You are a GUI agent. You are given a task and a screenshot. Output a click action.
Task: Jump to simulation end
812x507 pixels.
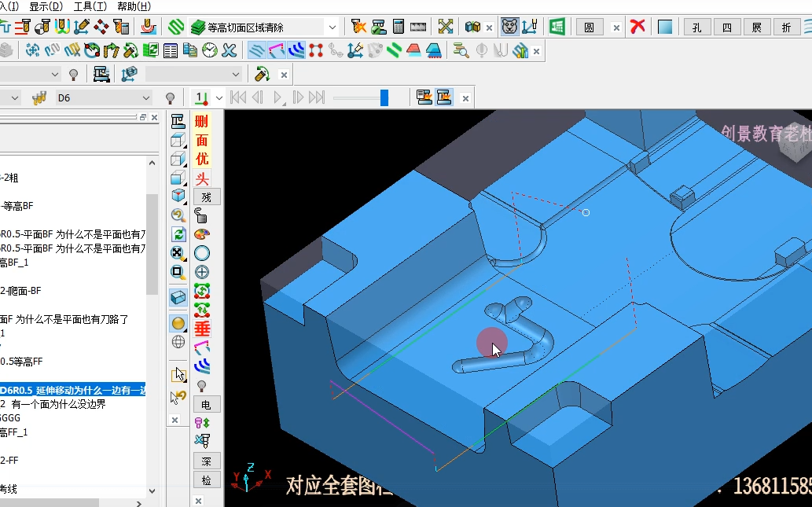click(317, 97)
